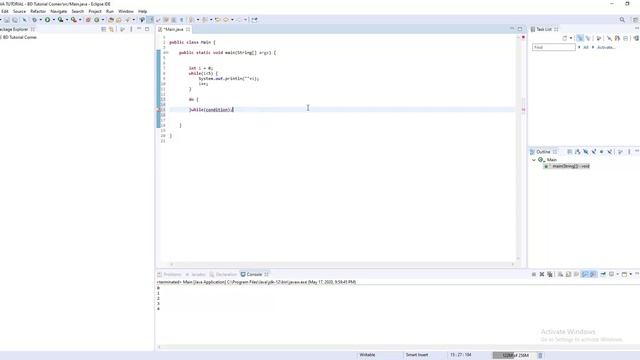Click Collapse All icon in Task List
This screenshot has width=640, height=360.
pyautogui.click(x=626, y=38)
